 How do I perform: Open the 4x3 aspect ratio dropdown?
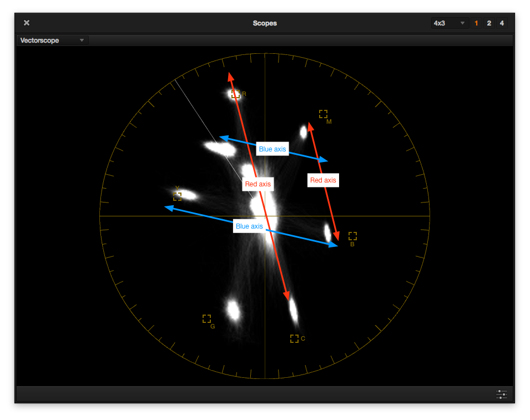[x=449, y=23]
